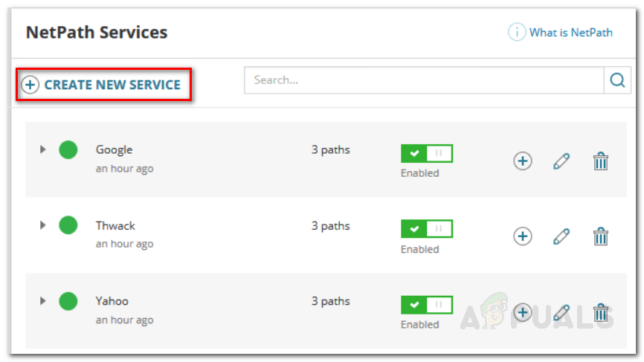Turn off the Yahoo Enabled switch

click(427, 306)
